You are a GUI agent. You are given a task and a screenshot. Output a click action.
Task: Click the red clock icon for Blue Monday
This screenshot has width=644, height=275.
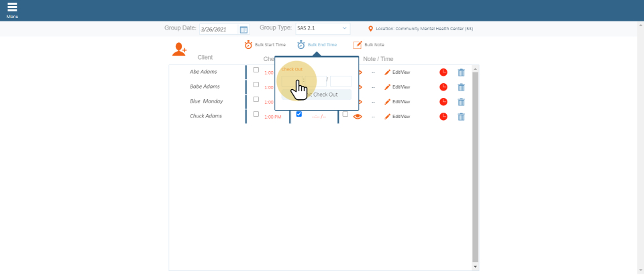(x=443, y=102)
